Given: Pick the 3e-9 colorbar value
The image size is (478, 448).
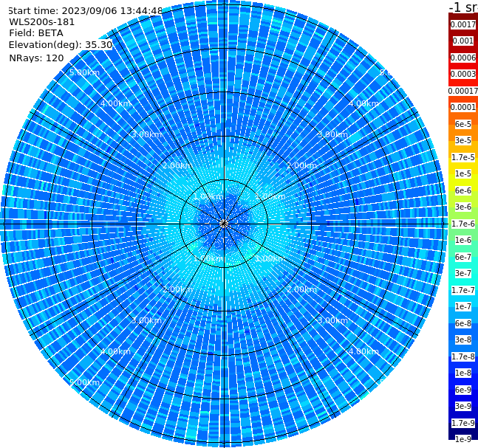Looking at the screenshot, I should tap(463, 406).
